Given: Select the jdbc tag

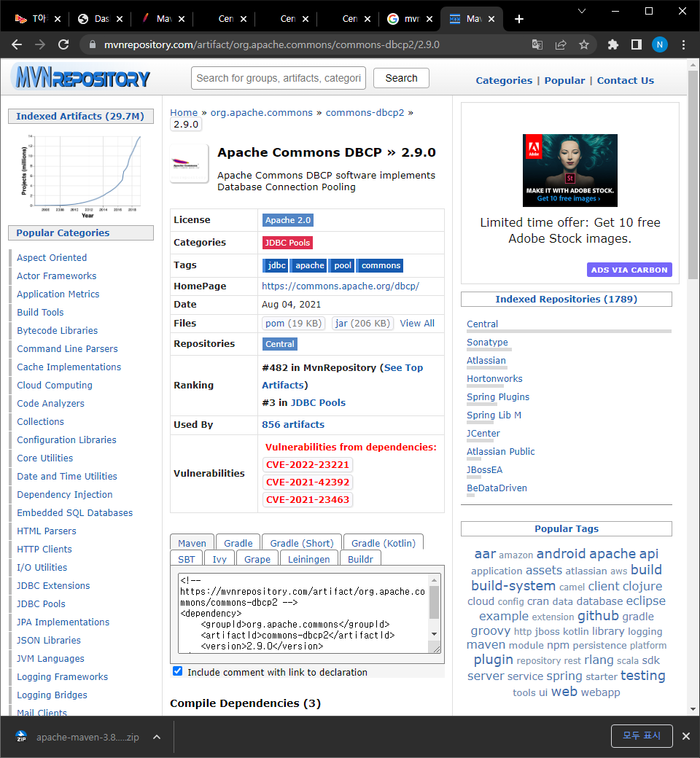Looking at the screenshot, I should point(276,265).
